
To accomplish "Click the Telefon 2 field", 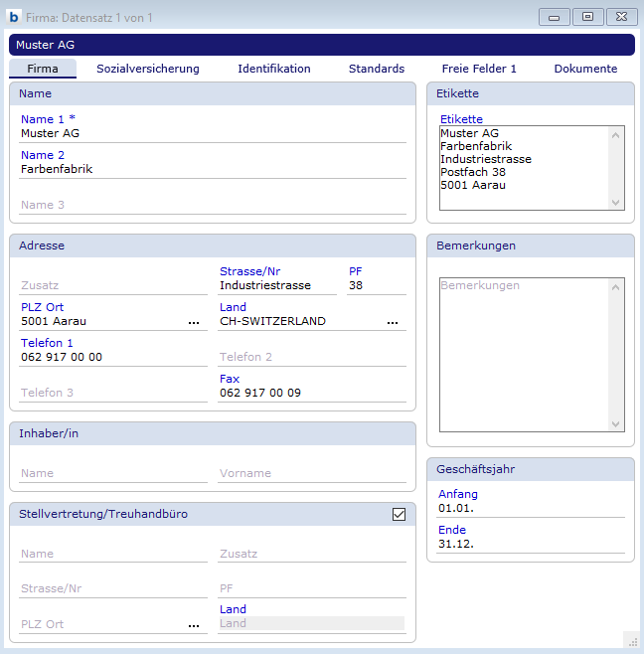I will click(x=312, y=357).
